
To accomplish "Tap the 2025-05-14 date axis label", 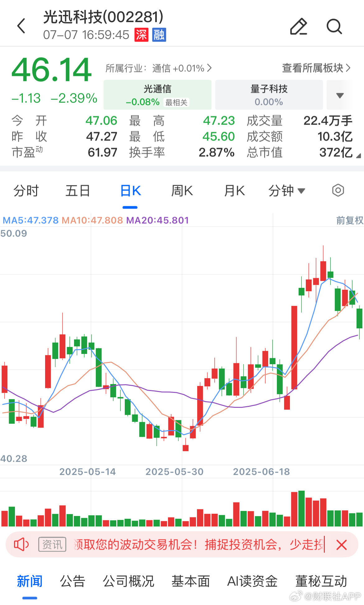I will (x=88, y=472).
